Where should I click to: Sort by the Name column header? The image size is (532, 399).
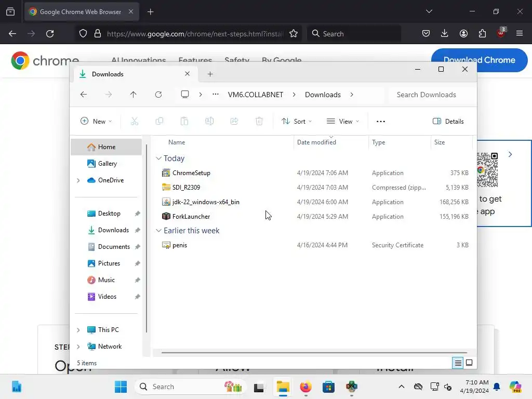tap(177, 142)
